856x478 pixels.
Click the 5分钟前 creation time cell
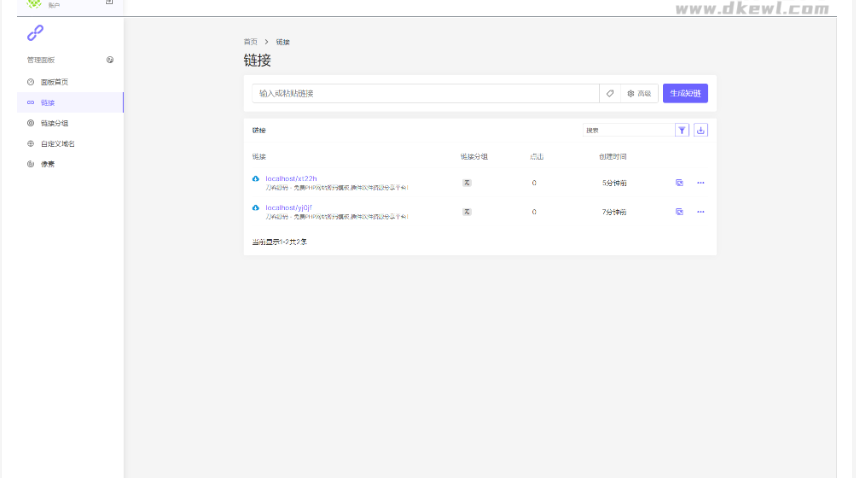(614, 183)
